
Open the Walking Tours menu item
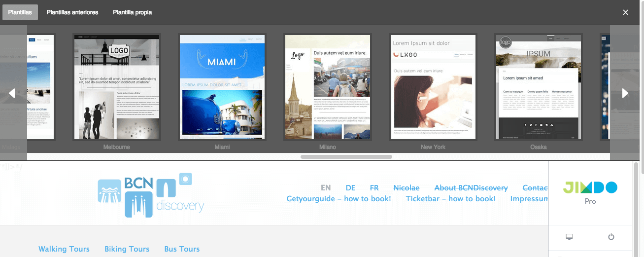point(64,249)
